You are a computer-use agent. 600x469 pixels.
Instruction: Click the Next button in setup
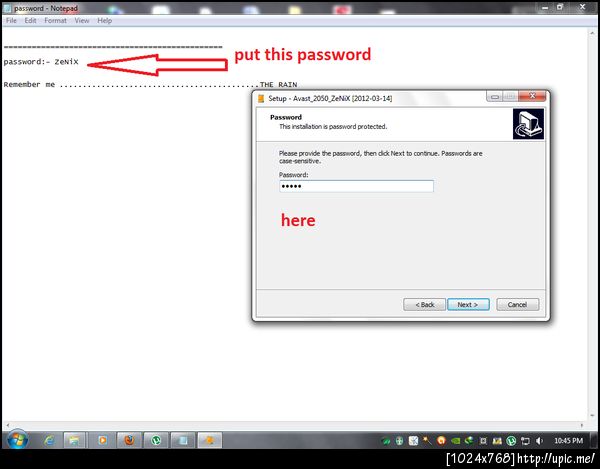point(468,305)
